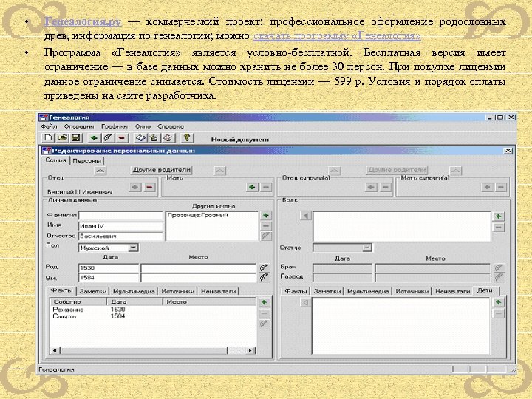The image size is (532, 399).
Task: Click the Имя field containing Иван IV
Action: (120, 226)
